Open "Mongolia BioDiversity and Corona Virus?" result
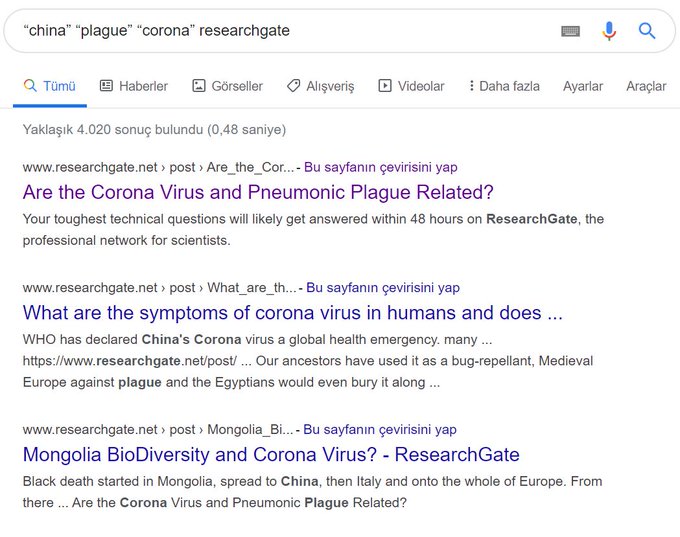The width and height of the screenshot is (680, 537). (x=271, y=455)
